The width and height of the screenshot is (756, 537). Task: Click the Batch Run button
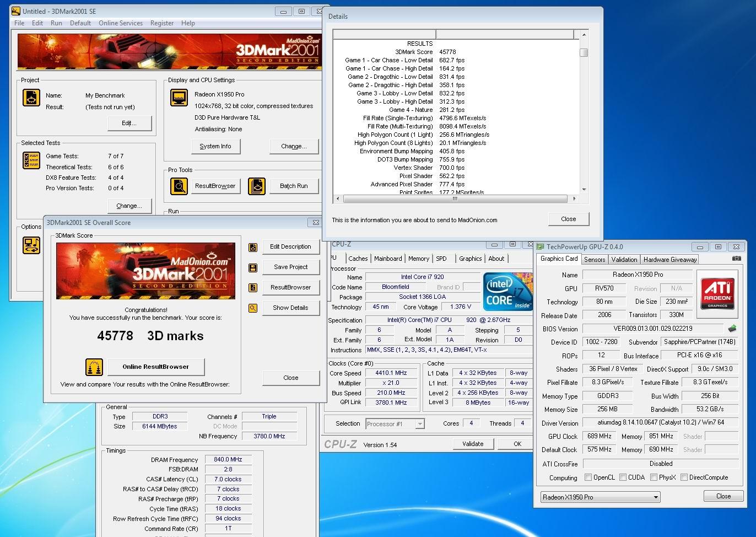pos(294,186)
